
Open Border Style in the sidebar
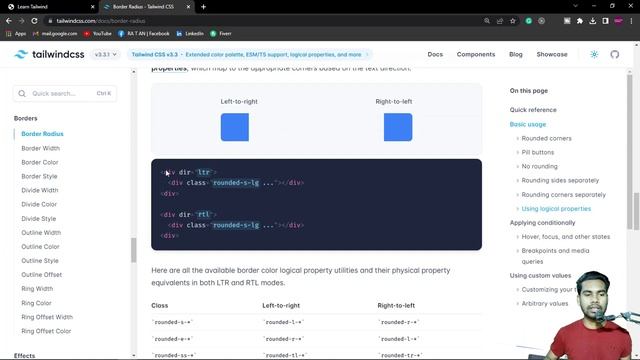coord(39,176)
